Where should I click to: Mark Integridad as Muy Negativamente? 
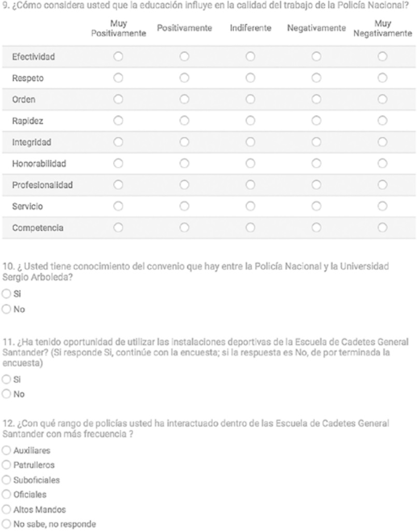pyautogui.click(x=382, y=142)
